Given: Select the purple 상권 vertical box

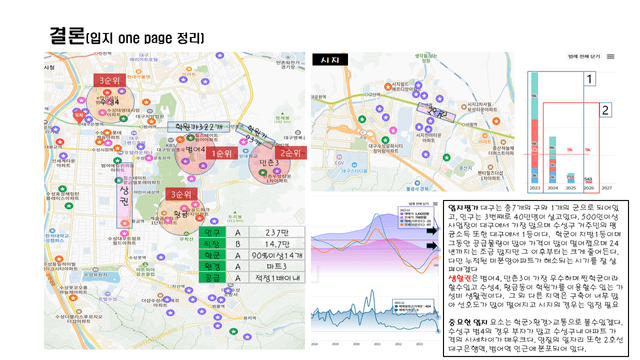Looking at the screenshot, I should 124,196.
